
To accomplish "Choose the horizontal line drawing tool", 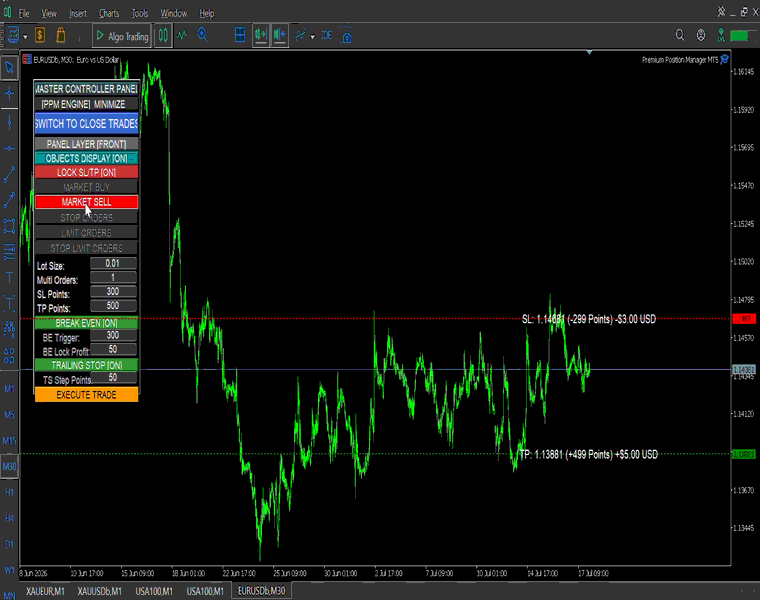I will tap(9, 149).
